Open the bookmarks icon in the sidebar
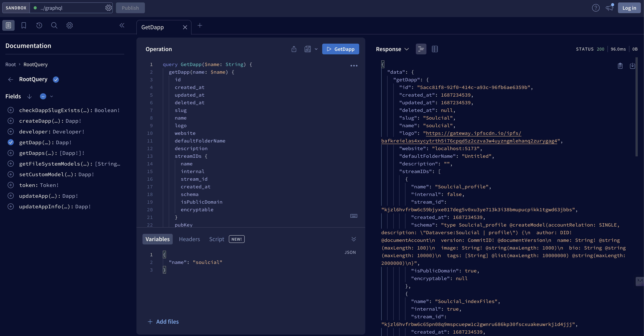The image size is (644, 336). pos(24,25)
